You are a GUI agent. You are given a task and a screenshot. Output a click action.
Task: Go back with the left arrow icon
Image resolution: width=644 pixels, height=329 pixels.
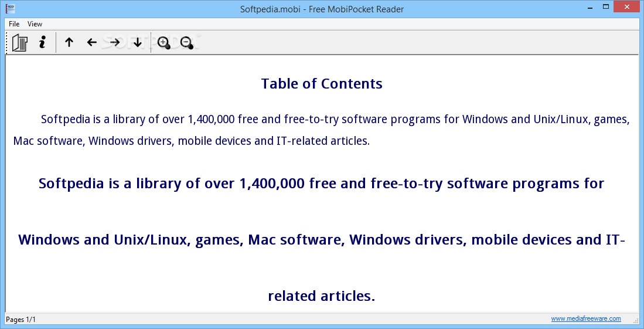[91, 42]
